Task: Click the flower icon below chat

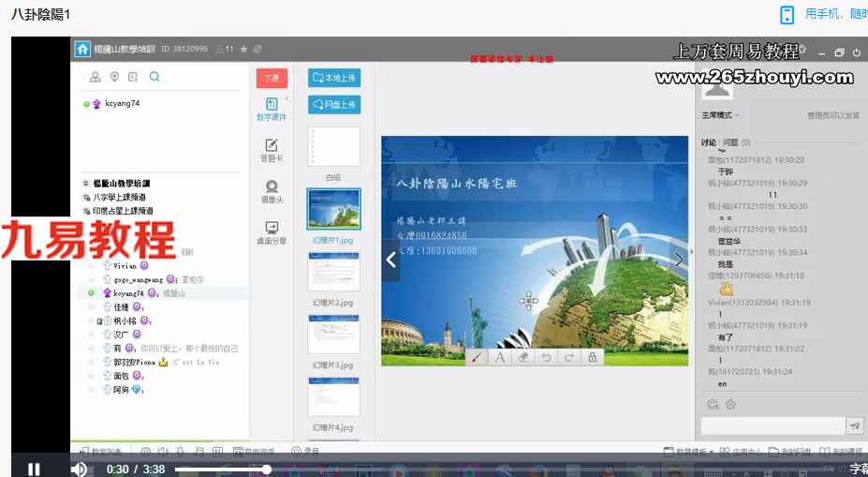Action: (730, 405)
